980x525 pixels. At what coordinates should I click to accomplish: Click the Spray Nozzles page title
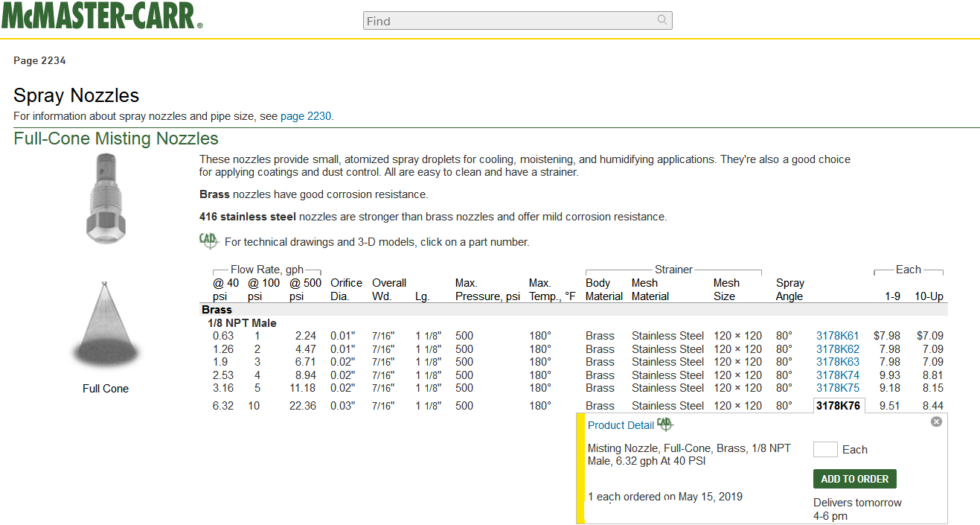77,95
